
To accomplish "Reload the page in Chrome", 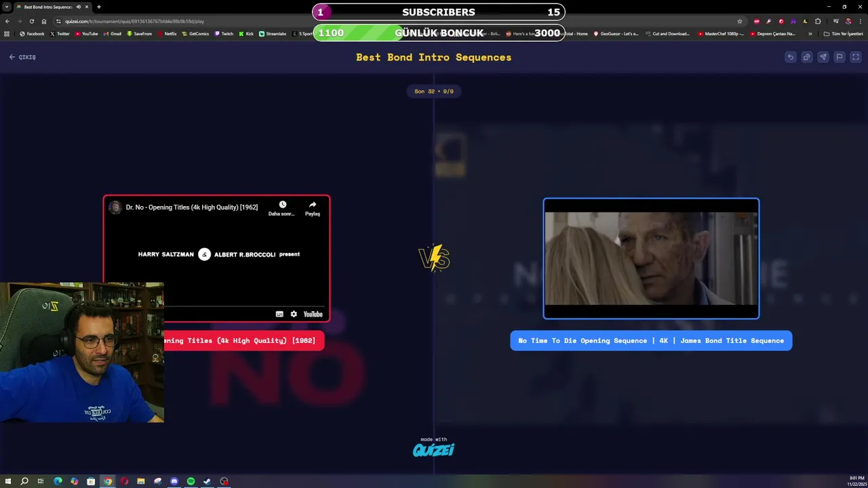I will [31, 21].
